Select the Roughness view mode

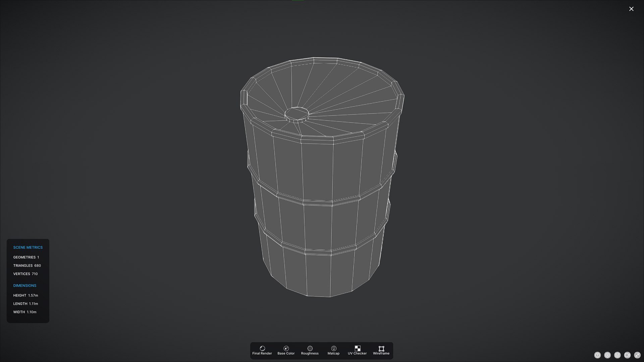tap(310, 351)
